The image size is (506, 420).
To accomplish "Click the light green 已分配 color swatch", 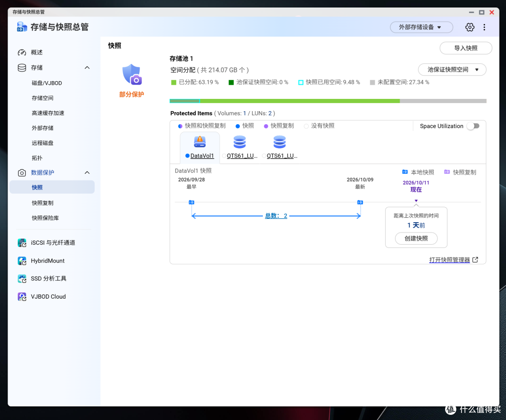I will pos(174,82).
